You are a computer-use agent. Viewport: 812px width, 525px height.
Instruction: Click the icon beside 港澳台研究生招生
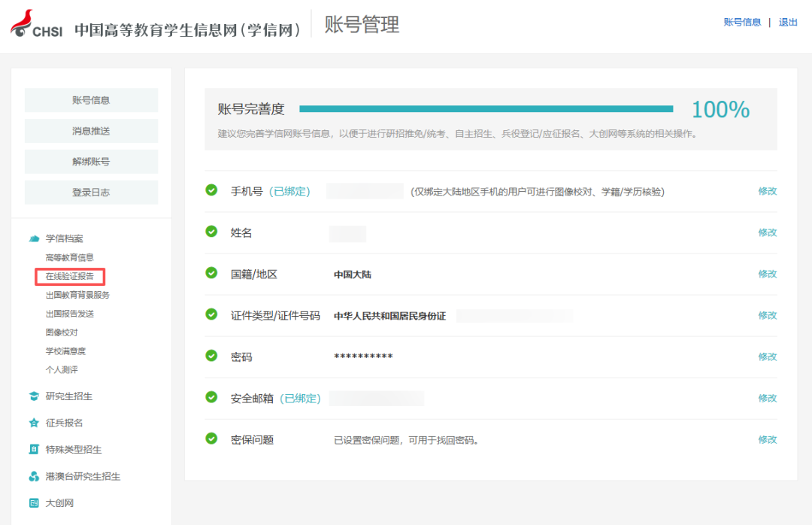point(34,476)
